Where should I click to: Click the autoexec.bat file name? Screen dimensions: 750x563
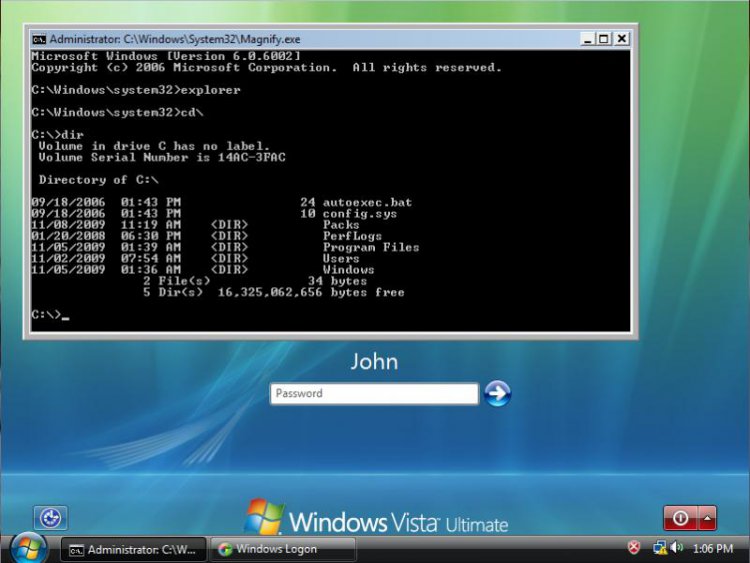tap(367, 202)
